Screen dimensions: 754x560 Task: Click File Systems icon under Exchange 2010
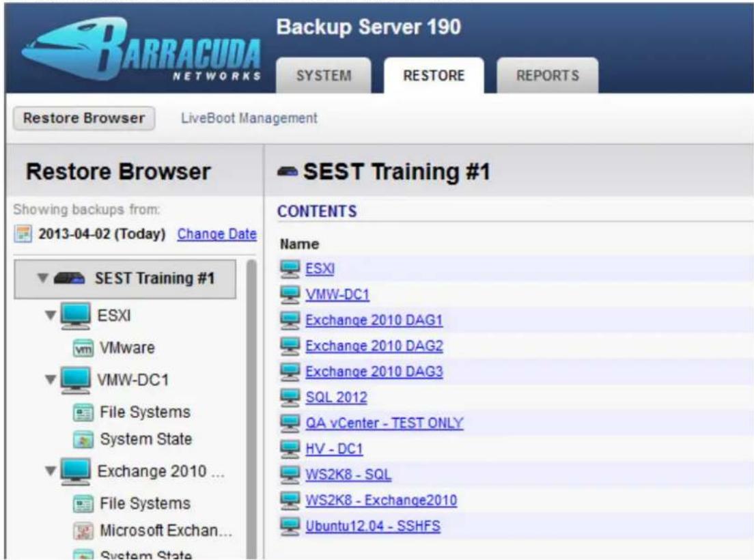(x=83, y=504)
